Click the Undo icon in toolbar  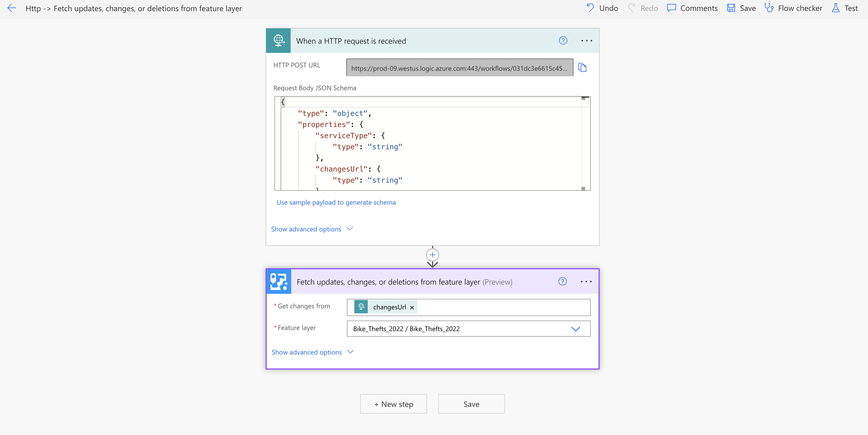[x=590, y=8]
